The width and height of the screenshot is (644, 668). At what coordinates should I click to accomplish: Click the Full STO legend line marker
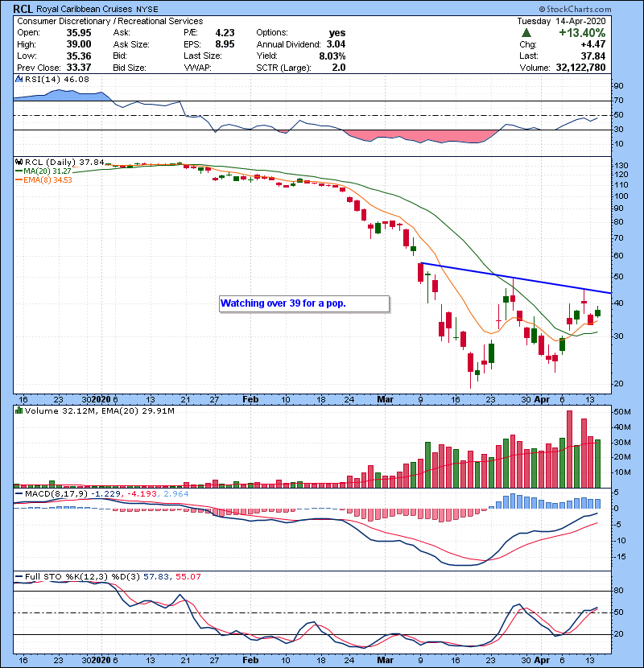[19, 577]
